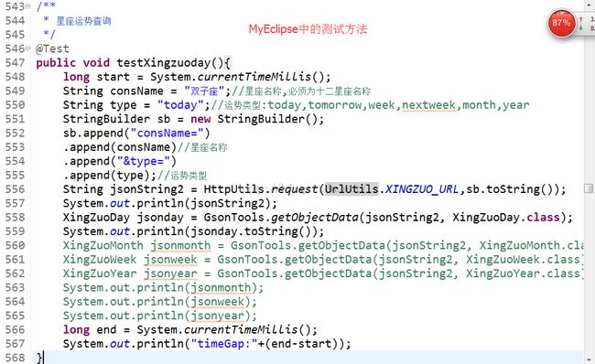595x364 pixels.
Task: Click the highlighted UrlUtils identifier
Action: 352,189
